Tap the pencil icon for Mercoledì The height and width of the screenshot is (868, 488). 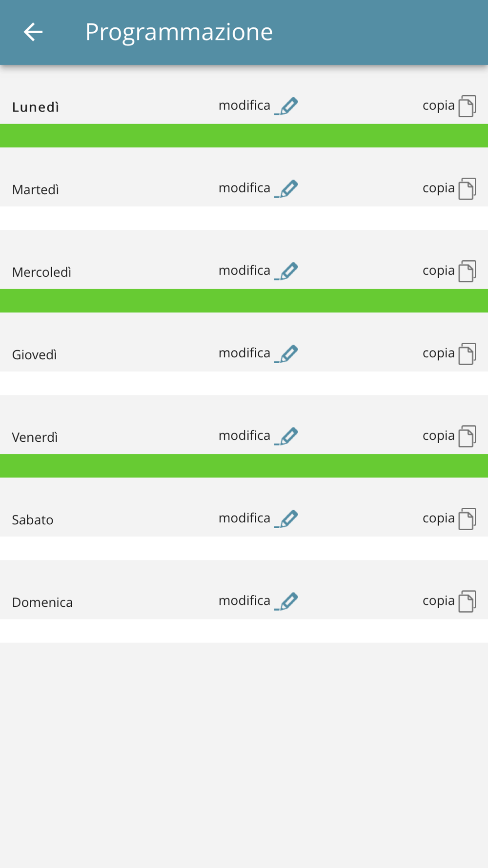pos(286,271)
